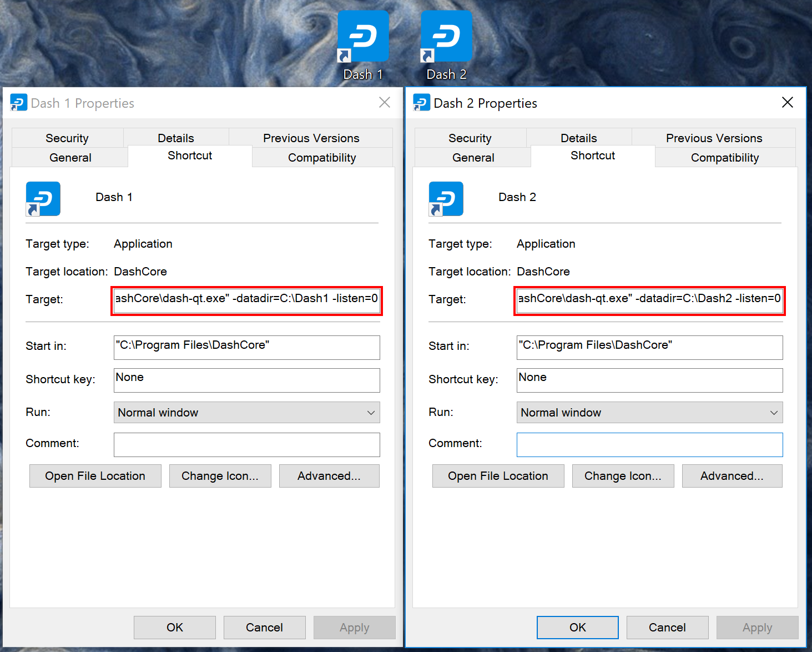Click the Dash icon in Dash 2 Properties title bar
Viewport: 812px width, 652px height.
pos(421,103)
